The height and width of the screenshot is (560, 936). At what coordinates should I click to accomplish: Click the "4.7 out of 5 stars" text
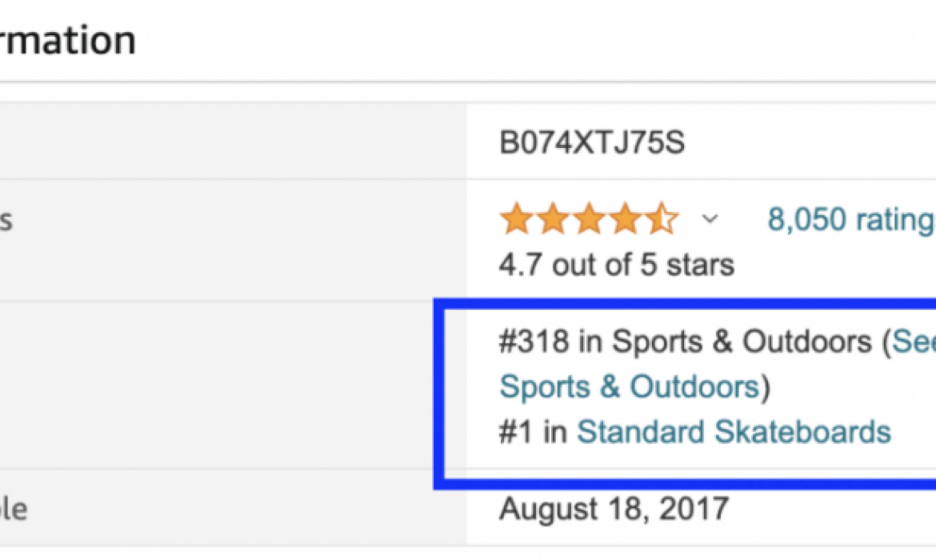[x=617, y=265]
